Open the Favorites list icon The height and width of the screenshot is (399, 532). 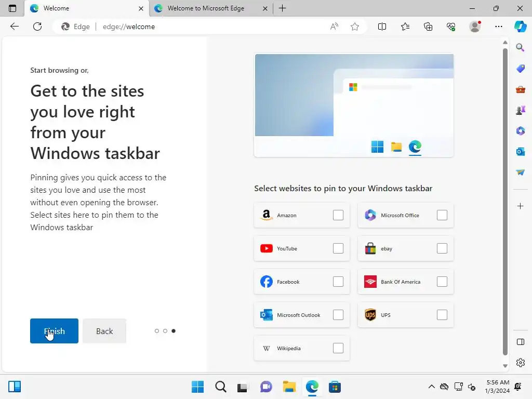point(405,26)
